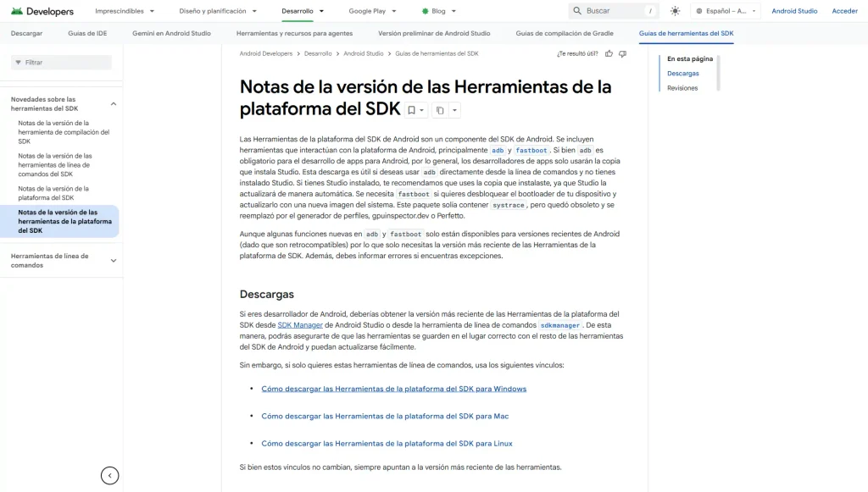
Task: Click the Blog gear icon
Action: 426,11
